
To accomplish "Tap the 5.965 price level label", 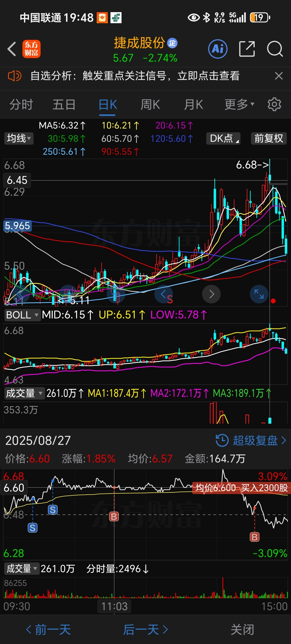I will (18, 226).
